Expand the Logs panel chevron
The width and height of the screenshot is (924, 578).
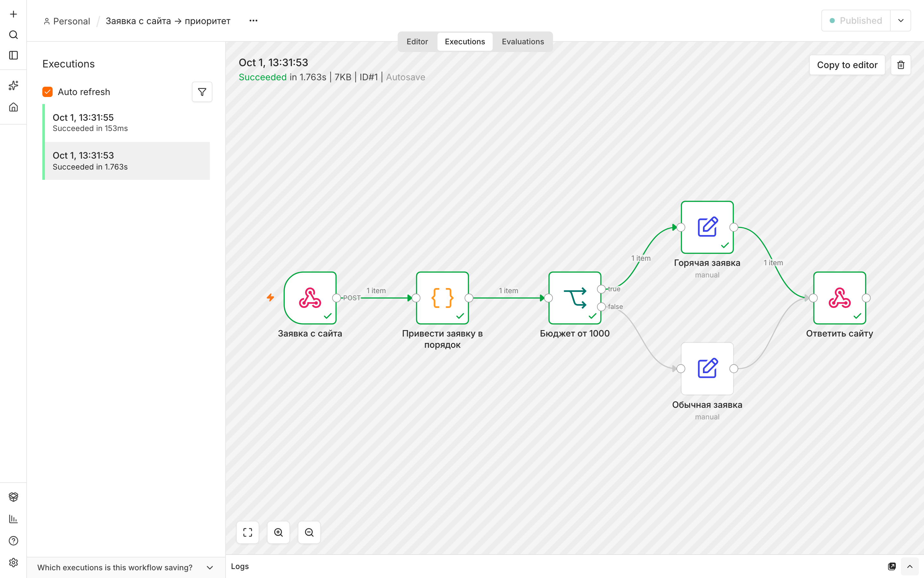(x=910, y=566)
